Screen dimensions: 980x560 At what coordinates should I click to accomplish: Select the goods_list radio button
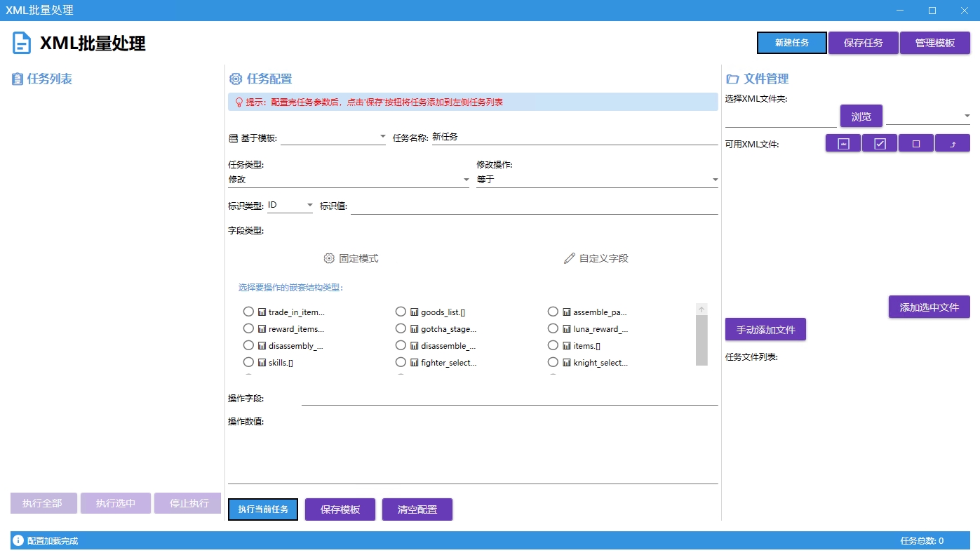click(401, 312)
